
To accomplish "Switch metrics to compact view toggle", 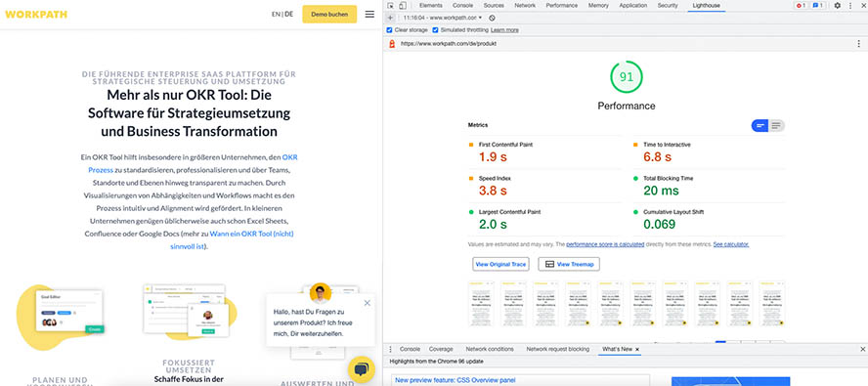I will (759, 126).
